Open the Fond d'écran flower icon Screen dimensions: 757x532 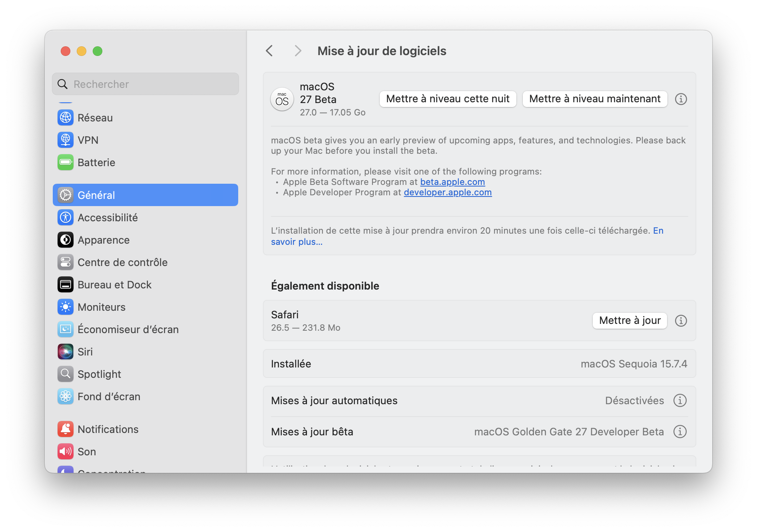point(66,397)
